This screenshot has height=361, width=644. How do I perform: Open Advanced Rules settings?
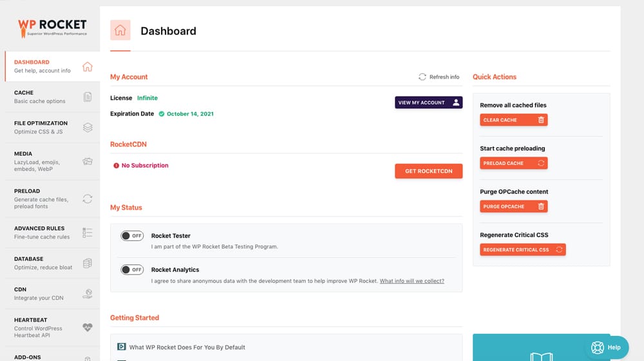52,233
